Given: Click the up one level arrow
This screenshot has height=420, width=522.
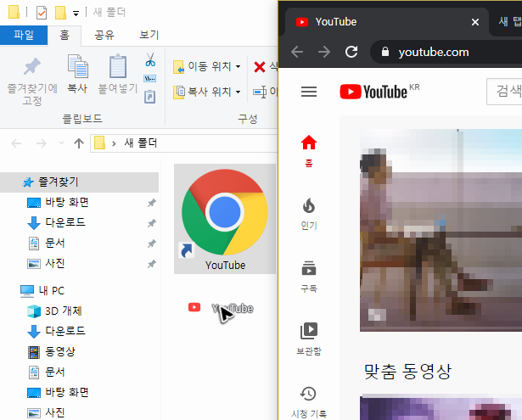Looking at the screenshot, I should pyautogui.click(x=79, y=143).
